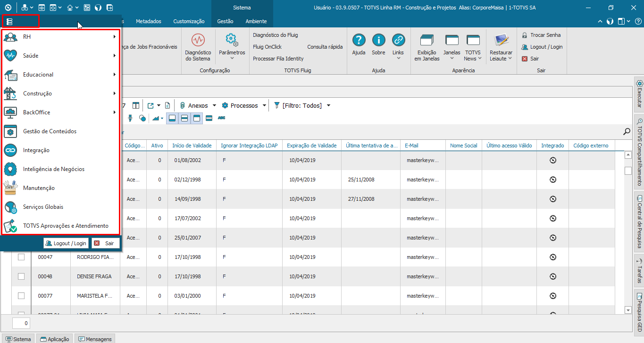Open the Ajuda help icon

[359, 40]
